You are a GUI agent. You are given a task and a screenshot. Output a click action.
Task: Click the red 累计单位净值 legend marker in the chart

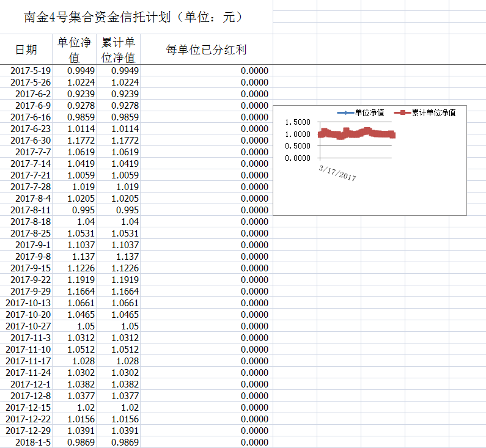(x=401, y=112)
